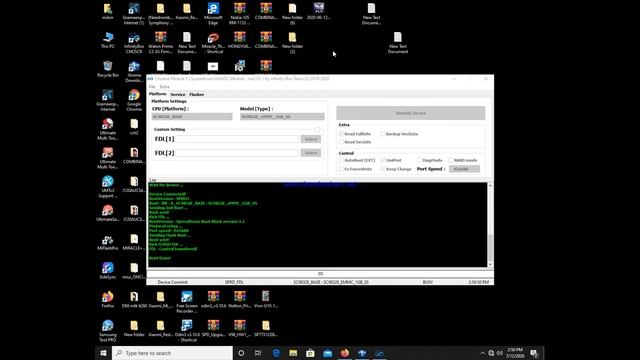Open the Google Chrome desktop shortcut
The width and height of the screenshot is (640, 360).
click(134, 100)
